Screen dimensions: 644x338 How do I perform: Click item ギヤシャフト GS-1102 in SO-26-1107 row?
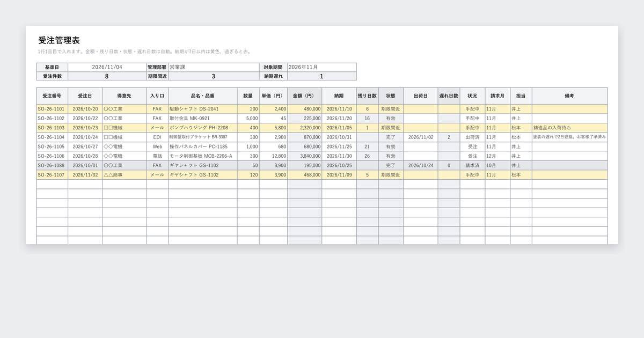(203, 175)
